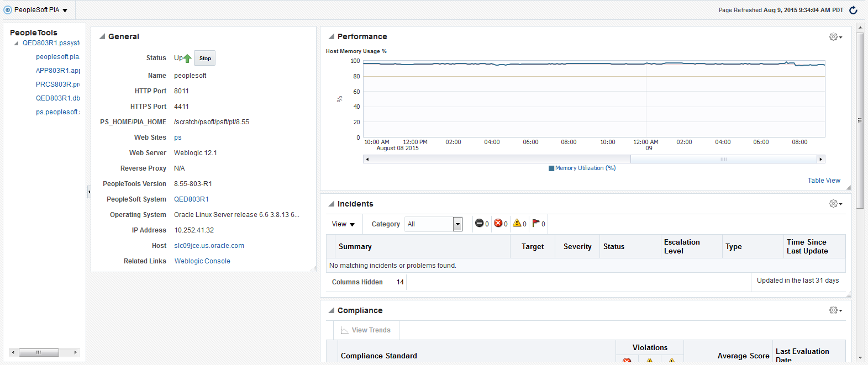Click the green Up status arrow
Screen dimensions: 868x365
[187, 58]
